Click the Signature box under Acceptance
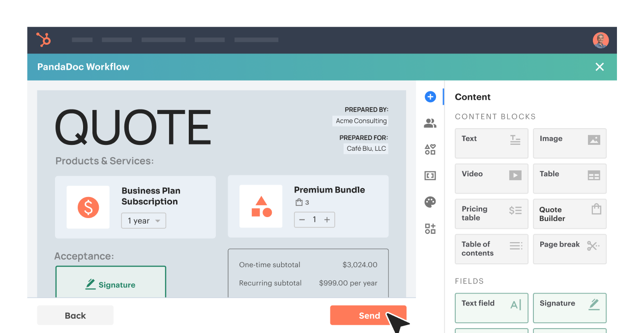Screen dimensions: 644x333 111,282
